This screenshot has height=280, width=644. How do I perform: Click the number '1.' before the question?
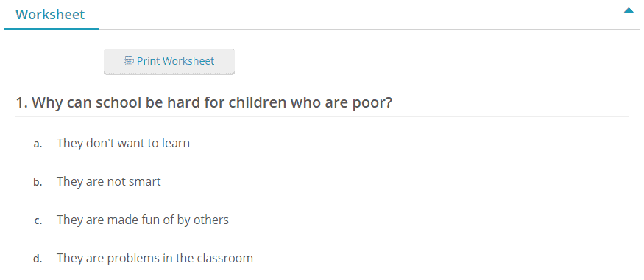22,102
